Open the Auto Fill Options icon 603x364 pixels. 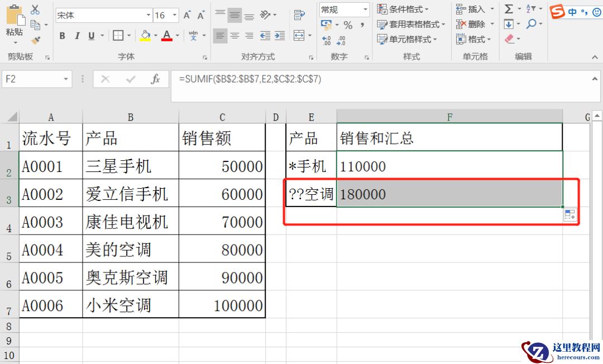tap(569, 215)
